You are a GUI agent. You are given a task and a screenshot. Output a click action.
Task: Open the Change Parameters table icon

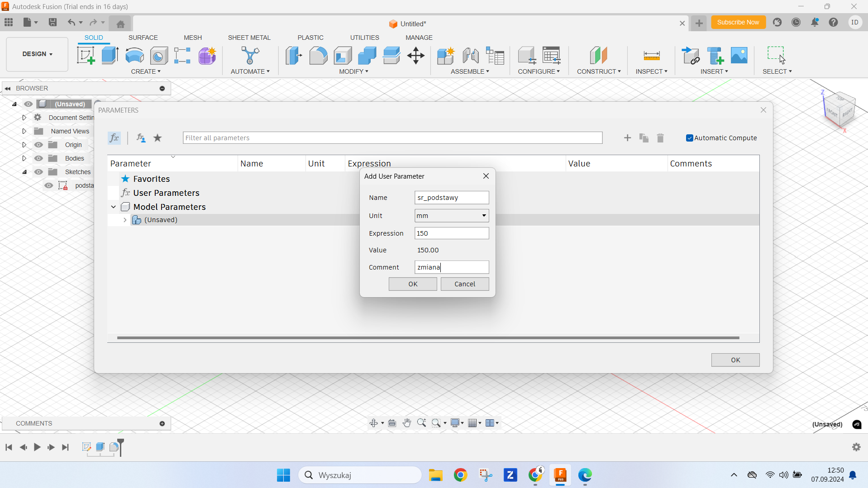tap(552, 56)
